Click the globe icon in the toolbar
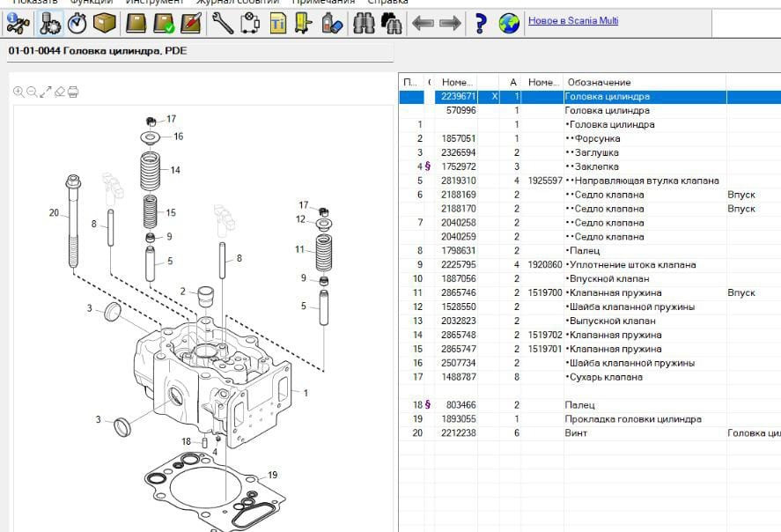Screen dimensions: 781x532 point(509,23)
